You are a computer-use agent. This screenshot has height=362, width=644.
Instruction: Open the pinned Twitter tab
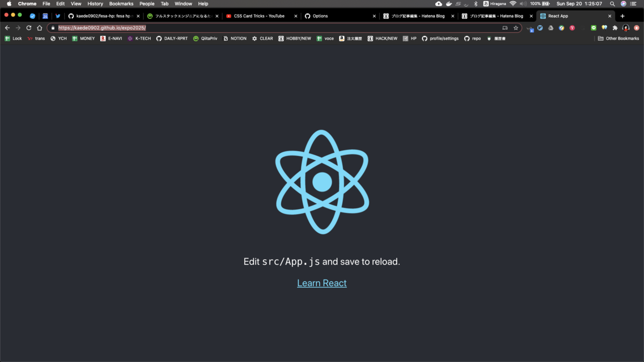coord(58,16)
